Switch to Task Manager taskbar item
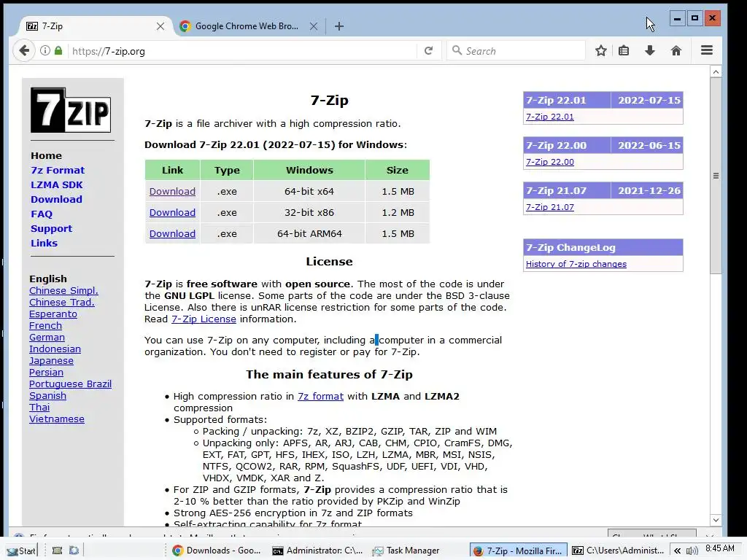 (x=406, y=551)
